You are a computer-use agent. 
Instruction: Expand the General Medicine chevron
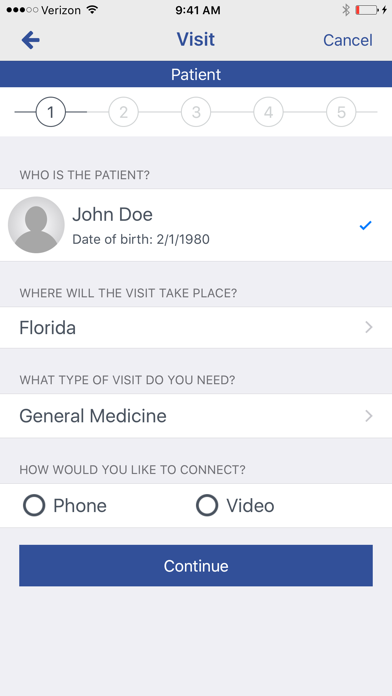[368, 416]
